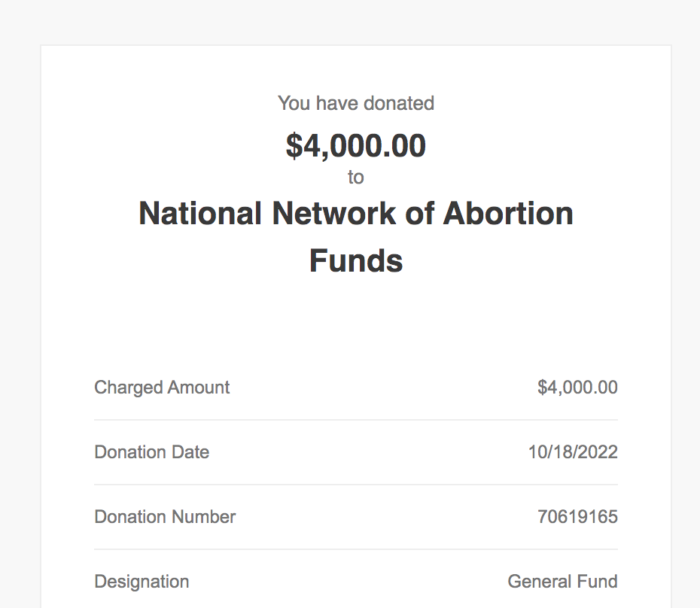Select the large bold $4,000.00 amount
This screenshot has width=700, height=608.
(x=356, y=146)
